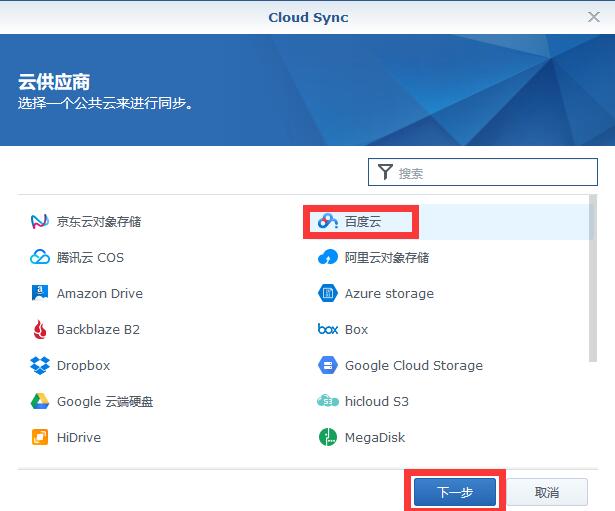This screenshot has width=615, height=511.
Task: Pick the Google 云端硬盘 label
Action: pos(105,402)
